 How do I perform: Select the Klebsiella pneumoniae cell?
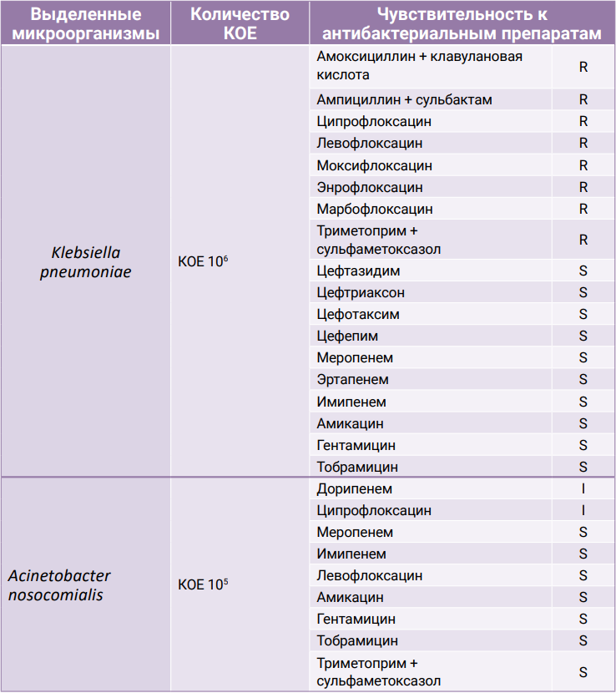85,261
